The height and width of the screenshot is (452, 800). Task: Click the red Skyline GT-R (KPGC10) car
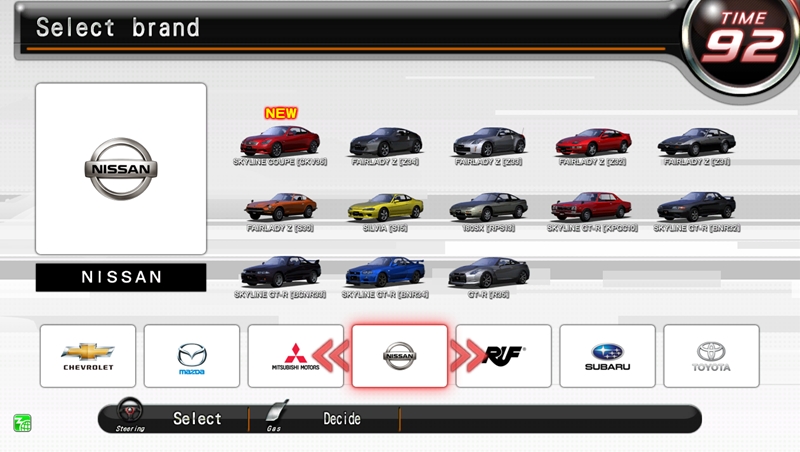[x=591, y=206]
